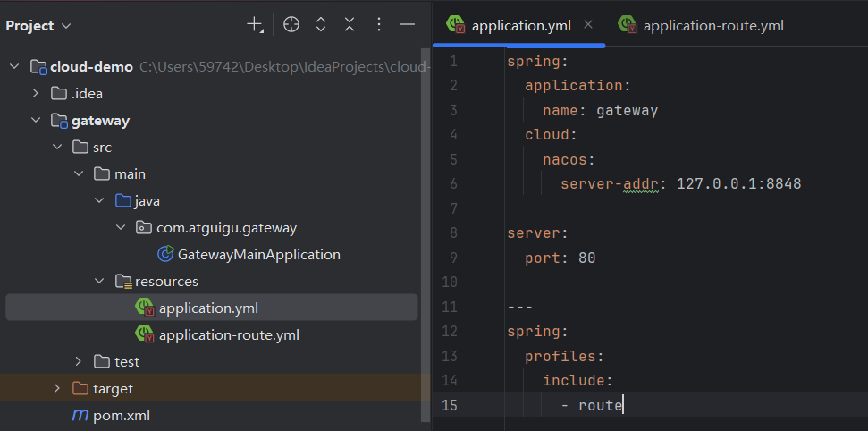The width and height of the screenshot is (868, 431).
Task: Click the Maven icon beside pom.xml
Action: (80, 415)
